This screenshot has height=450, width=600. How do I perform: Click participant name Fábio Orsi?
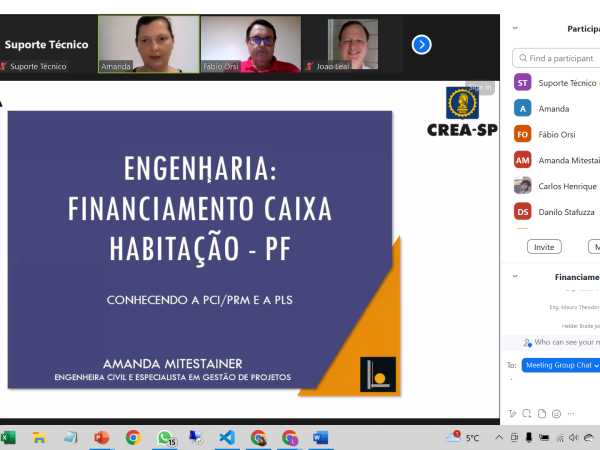557,134
